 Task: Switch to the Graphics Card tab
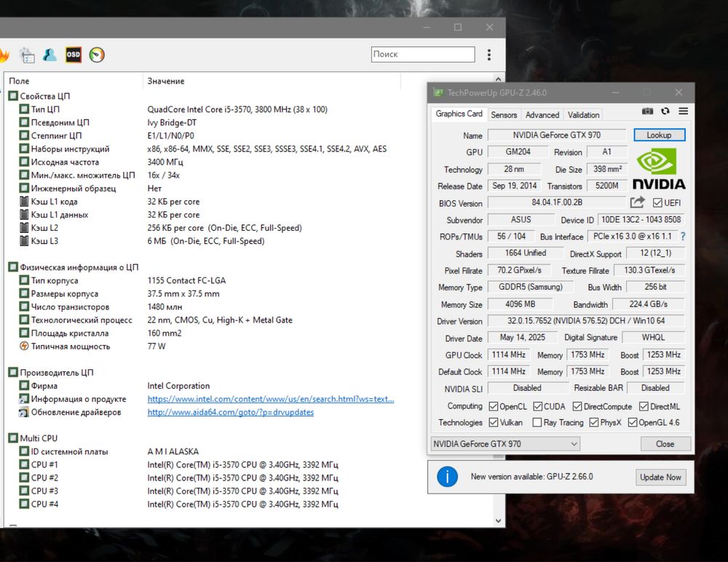pyautogui.click(x=459, y=114)
